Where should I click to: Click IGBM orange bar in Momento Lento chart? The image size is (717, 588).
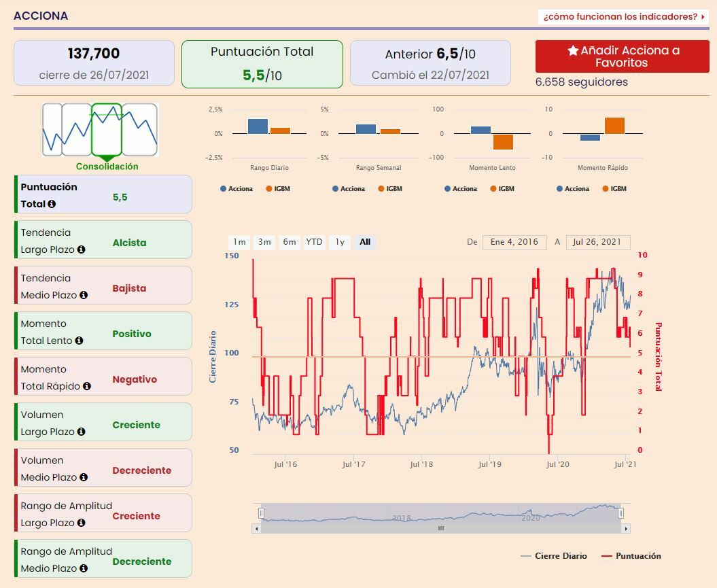503,142
